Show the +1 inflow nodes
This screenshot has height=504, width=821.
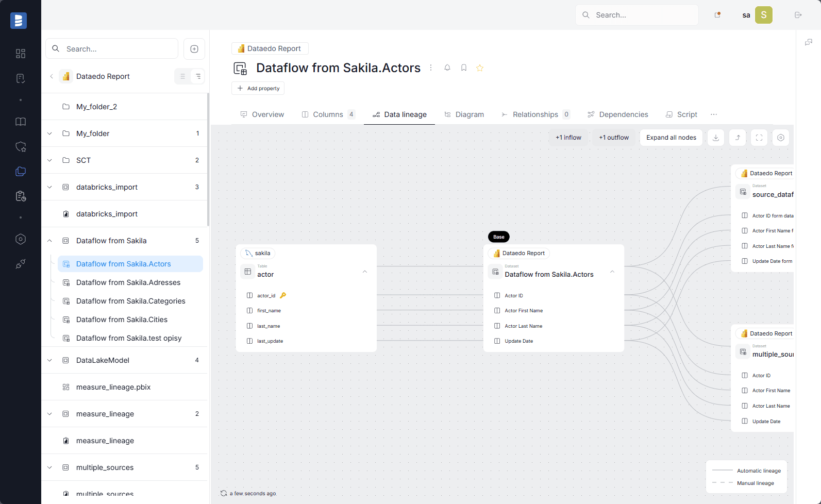coord(568,138)
